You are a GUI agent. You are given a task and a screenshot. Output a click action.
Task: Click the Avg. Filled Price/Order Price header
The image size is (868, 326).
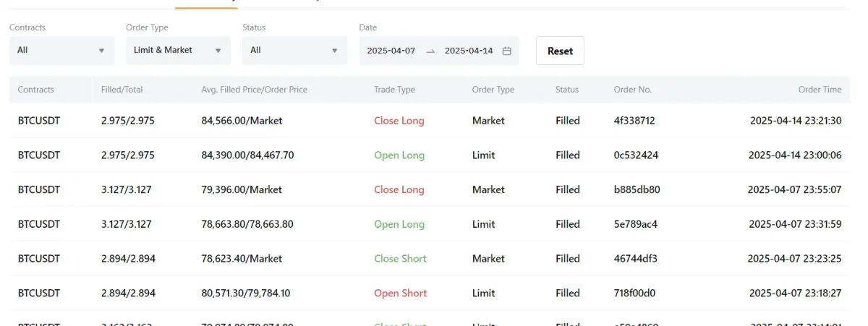coord(254,90)
